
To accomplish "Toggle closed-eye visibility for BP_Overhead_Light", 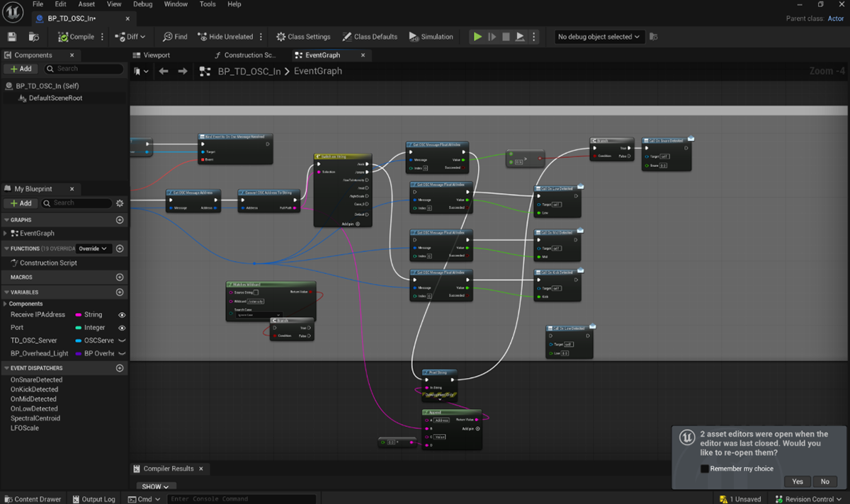I will point(122,353).
